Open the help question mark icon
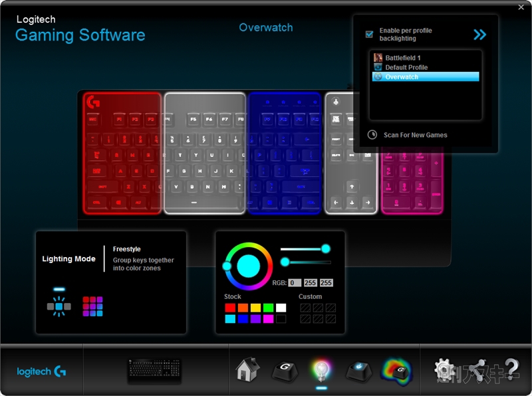Viewport: 532px width, 396px height. (511, 369)
